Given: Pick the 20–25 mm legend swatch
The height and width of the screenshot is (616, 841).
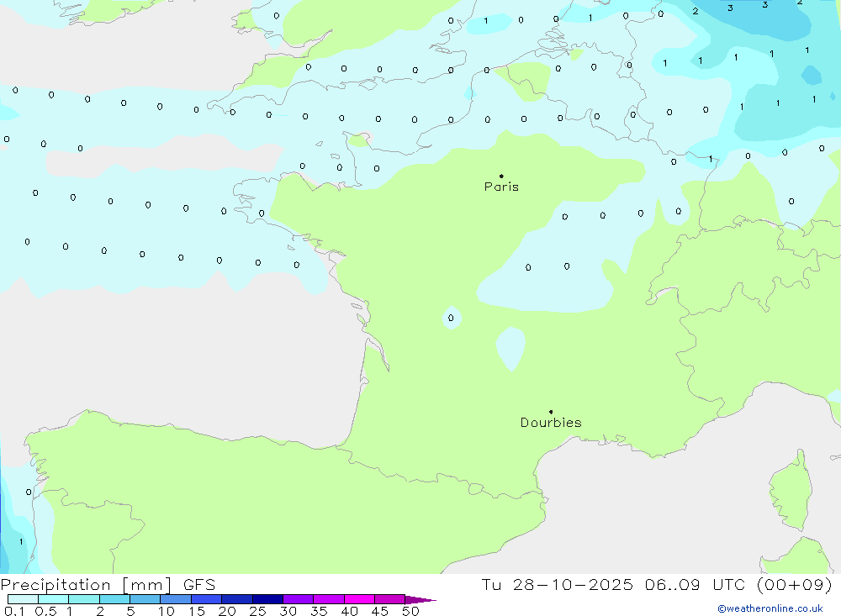Looking at the screenshot, I should click(237, 599).
